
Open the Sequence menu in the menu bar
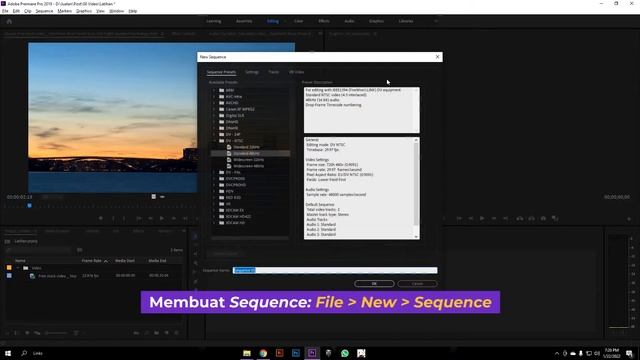(44, 11)
